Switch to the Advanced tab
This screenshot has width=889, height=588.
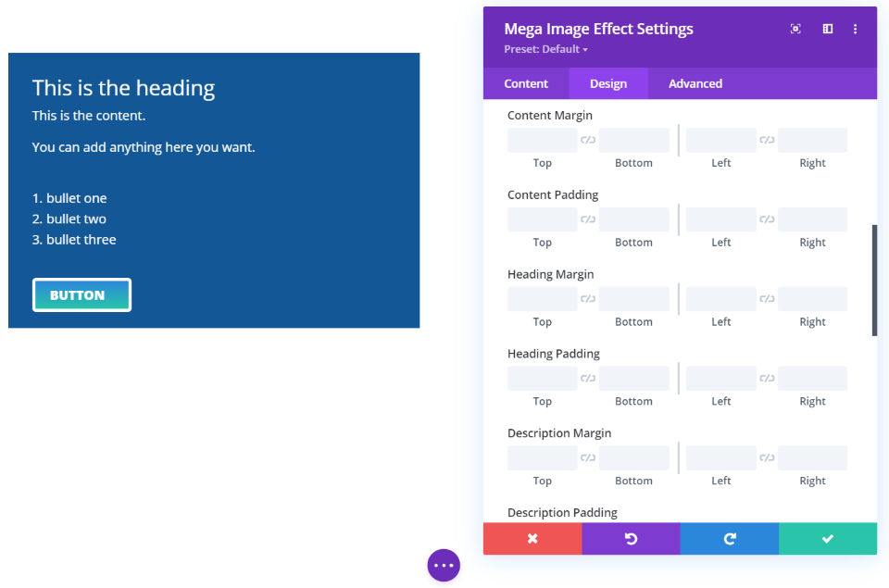click(695, 83)
